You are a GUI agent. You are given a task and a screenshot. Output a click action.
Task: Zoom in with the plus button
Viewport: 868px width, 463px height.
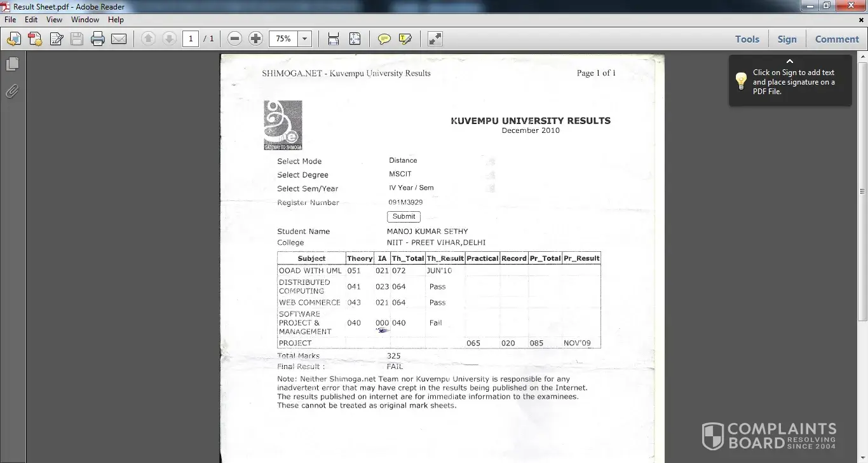[255, 39]
